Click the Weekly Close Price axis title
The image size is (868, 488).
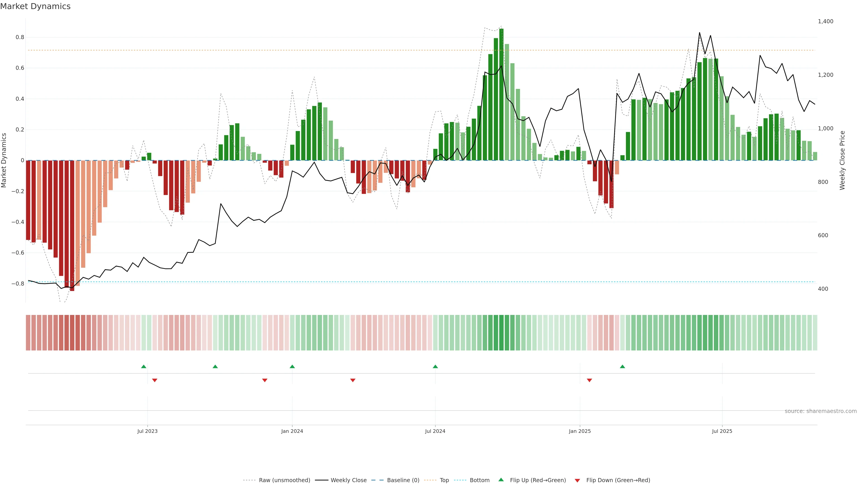tap(842, 160)
